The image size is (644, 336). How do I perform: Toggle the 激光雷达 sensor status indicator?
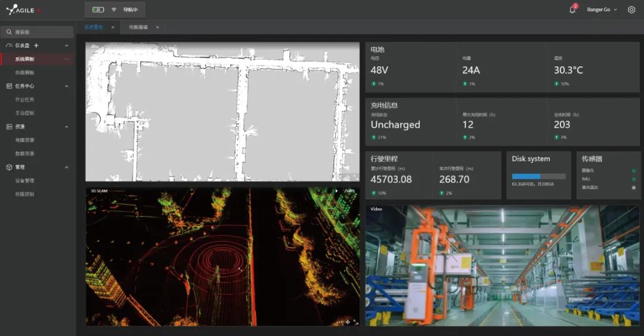[x=633, y=187]
